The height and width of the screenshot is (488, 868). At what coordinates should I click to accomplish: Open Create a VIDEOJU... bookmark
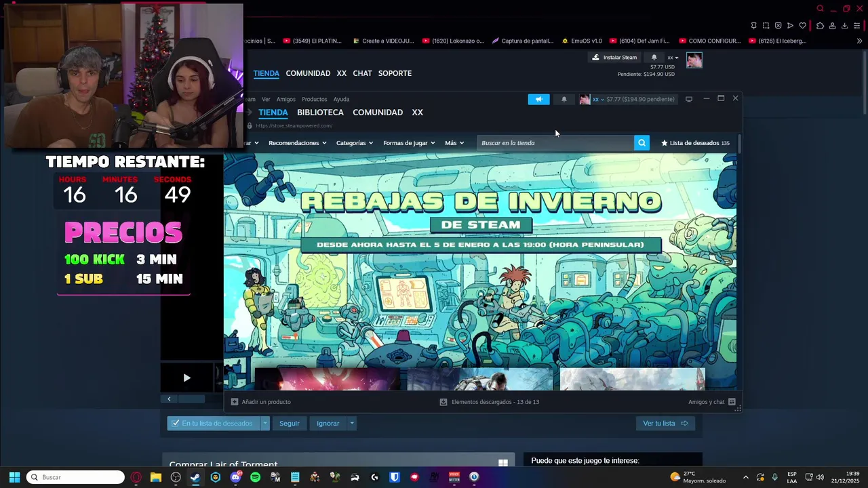click(x=383, y=41)
